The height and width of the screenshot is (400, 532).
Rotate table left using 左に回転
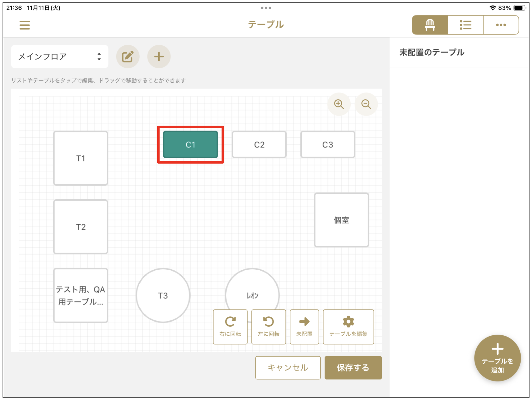pyautogui.click(x=269, y=327)
